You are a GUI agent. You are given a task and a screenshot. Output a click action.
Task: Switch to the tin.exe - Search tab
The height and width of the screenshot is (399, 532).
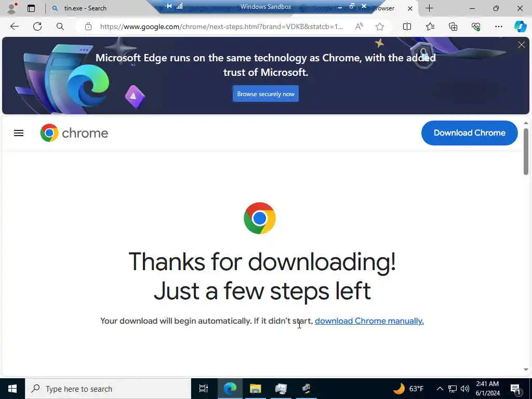(85, 8)
